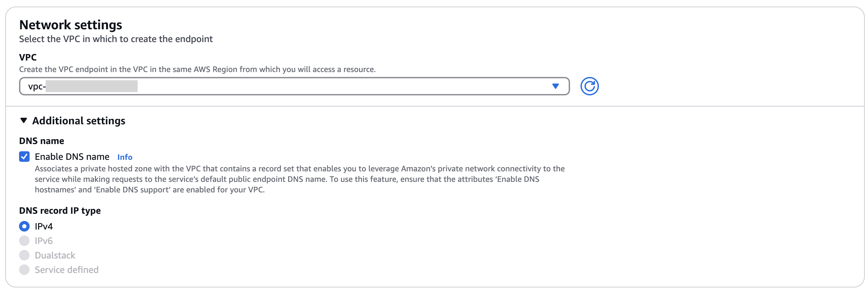Click the grayed Service defined radio circle
This screenshot has height=294, width=868.
(x=24, y=269)
